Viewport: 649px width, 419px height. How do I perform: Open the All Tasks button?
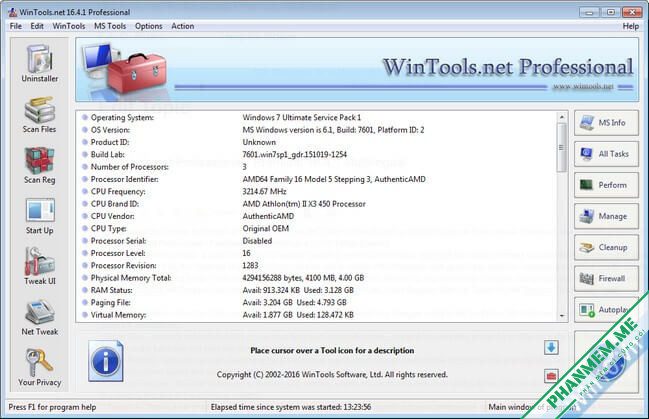[x=606, y=154]
